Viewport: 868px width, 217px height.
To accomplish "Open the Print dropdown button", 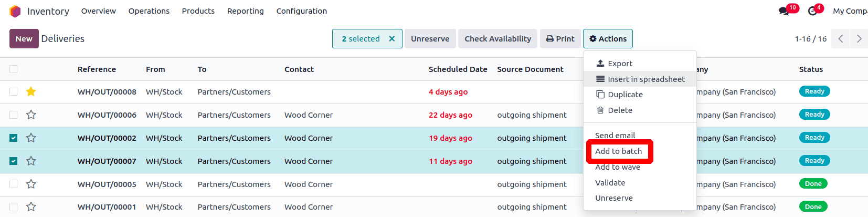I will coord(560,39).
